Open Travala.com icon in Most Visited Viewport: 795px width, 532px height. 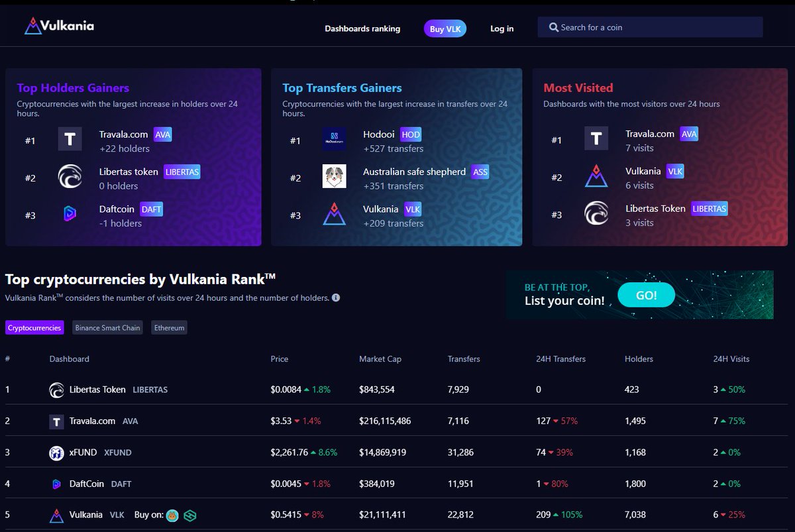coord(596,138)
